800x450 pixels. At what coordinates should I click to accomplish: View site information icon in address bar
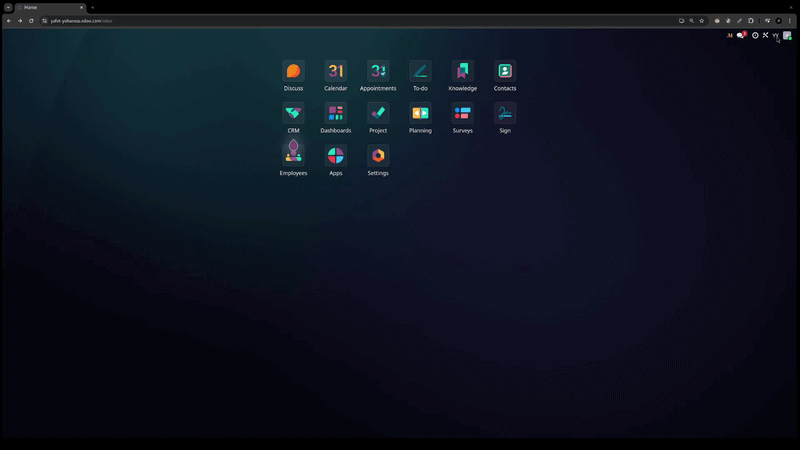click(x=44, y=21)
